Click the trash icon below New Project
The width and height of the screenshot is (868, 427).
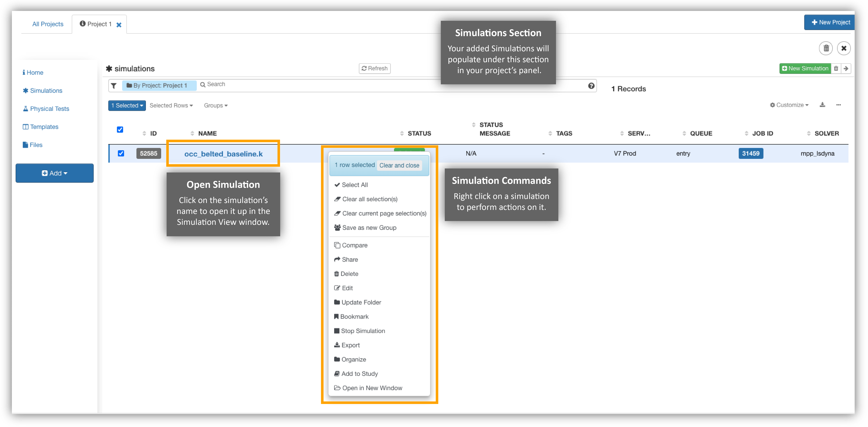826,49
